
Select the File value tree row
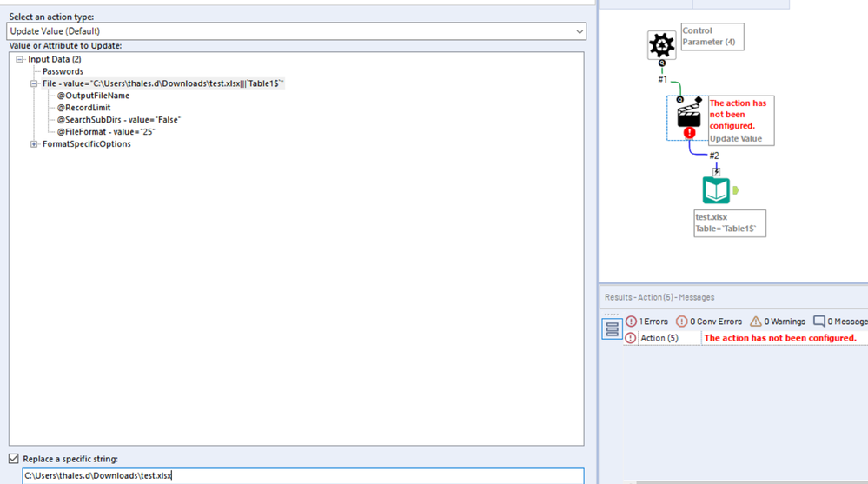[x=163, y=83]
